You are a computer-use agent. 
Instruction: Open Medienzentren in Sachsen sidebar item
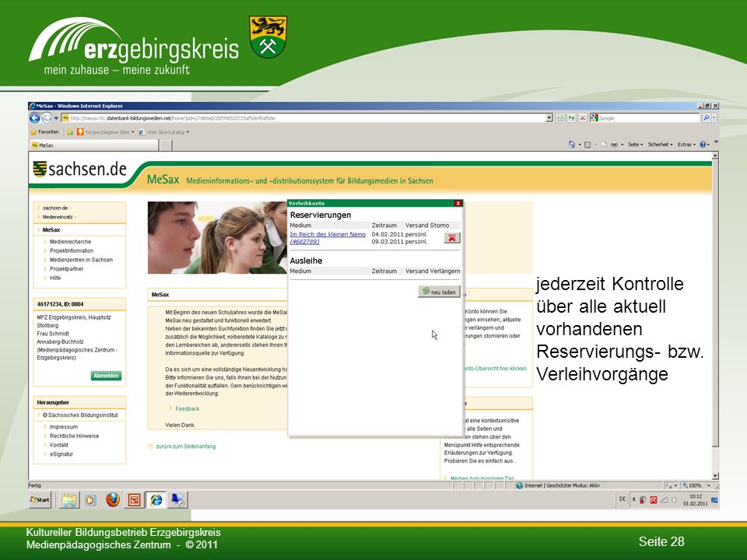click(x=81, y=260)
